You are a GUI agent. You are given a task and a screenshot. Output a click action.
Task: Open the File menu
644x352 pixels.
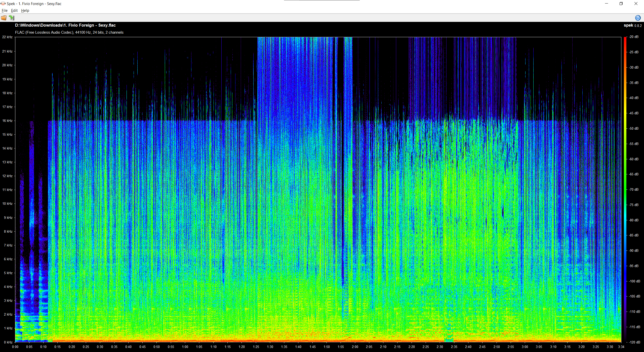tap(5, 11)
